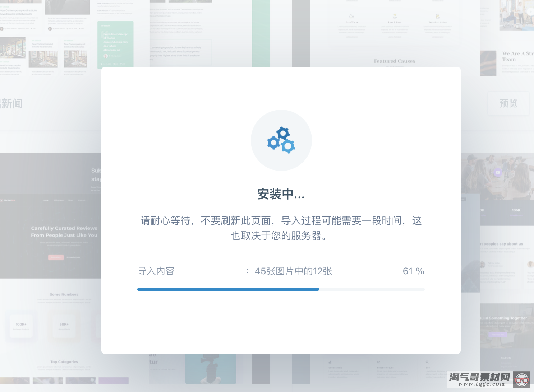Viewport: 534px width, 392px height.
Task: Click the Love & Care heart icon
Action: (395, 16)
